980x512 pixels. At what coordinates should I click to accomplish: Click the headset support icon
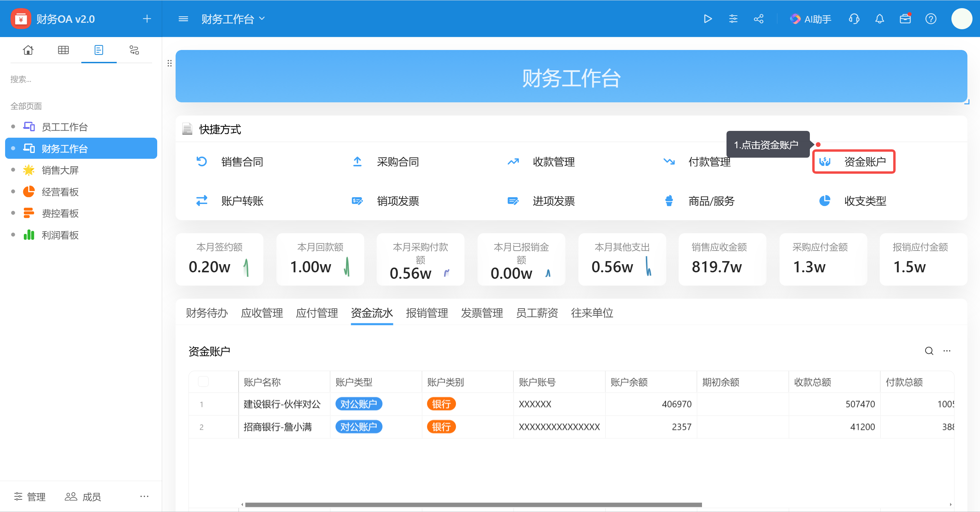coord(854,19)
